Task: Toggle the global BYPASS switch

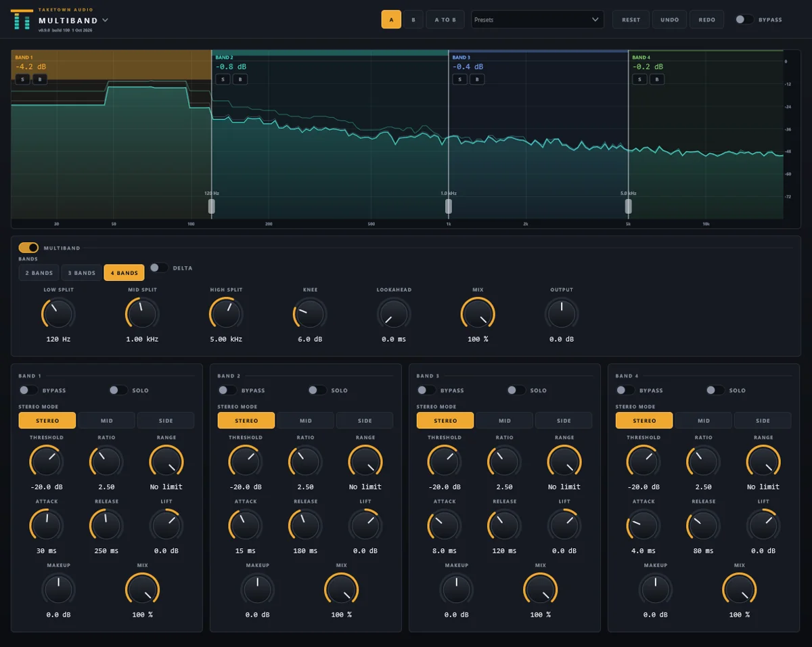Action: 744,20
